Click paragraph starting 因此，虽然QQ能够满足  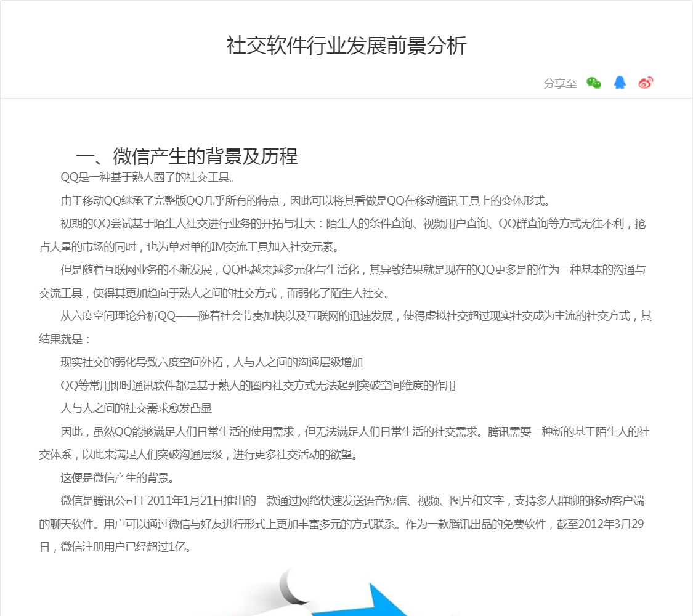[344, 443]
